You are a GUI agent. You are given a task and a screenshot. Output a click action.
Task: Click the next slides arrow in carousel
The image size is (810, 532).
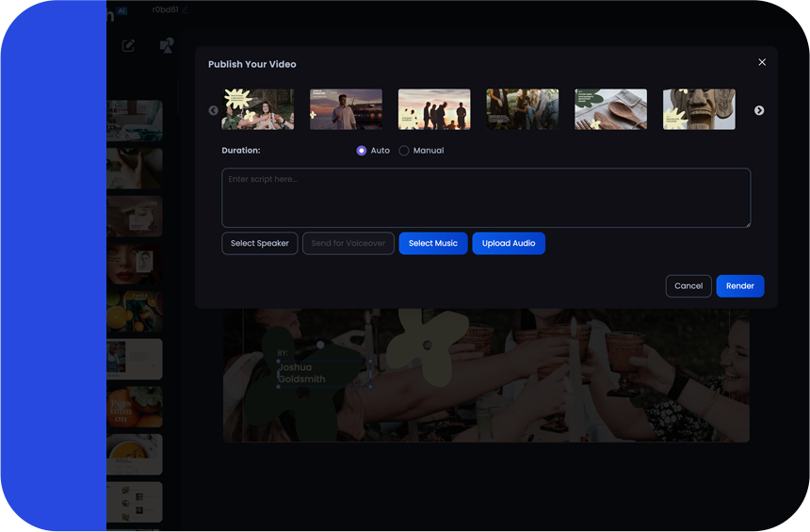pos(759,110)
